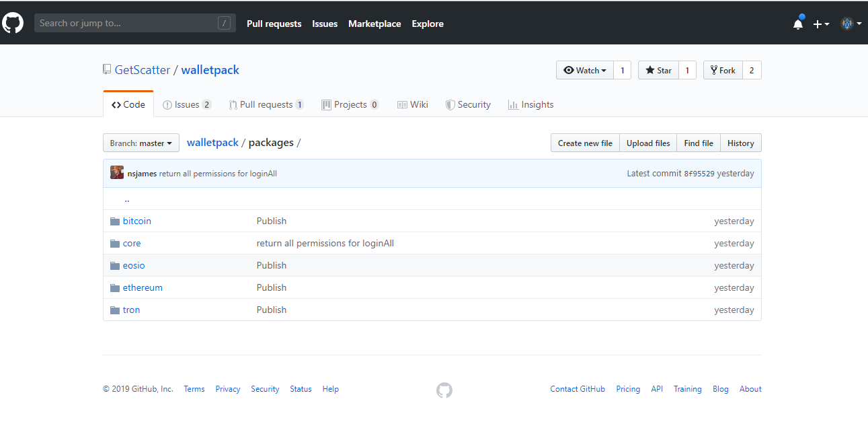Open the GetScatter owner profile

pyautogui.click(x=143, y=70)
